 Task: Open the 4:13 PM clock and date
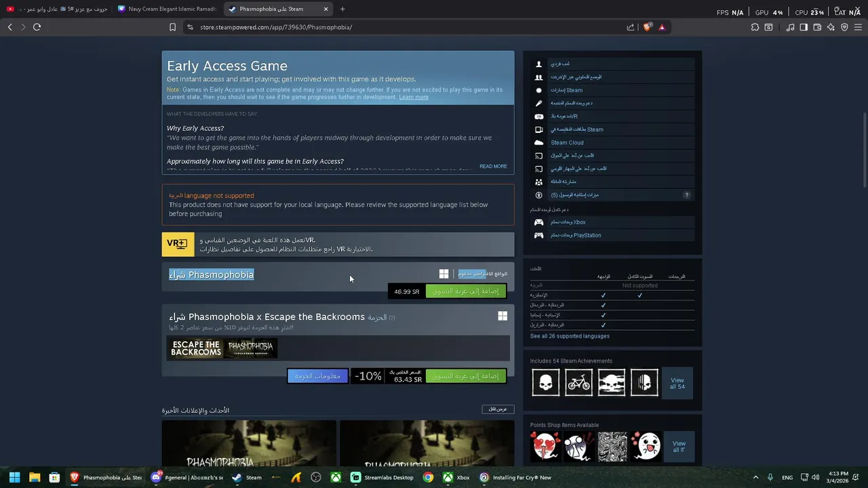pyautogui.click(x=838, y=477)
